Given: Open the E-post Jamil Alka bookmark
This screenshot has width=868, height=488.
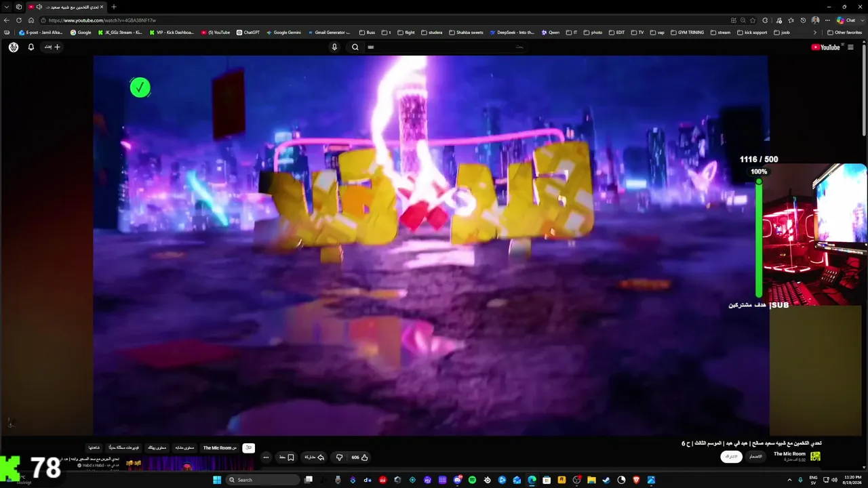Looking at the screenshot, I should [41, 33].
